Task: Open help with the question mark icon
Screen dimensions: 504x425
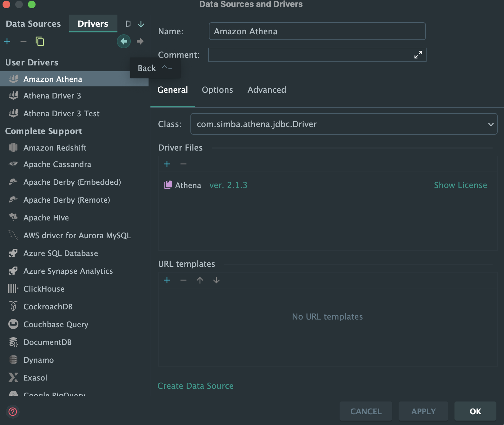Action: [x=13, y=412]
